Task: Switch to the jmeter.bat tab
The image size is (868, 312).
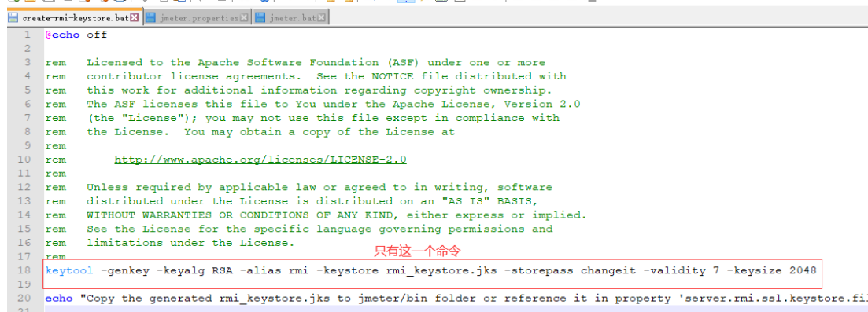Action: [x=290, y=18]
